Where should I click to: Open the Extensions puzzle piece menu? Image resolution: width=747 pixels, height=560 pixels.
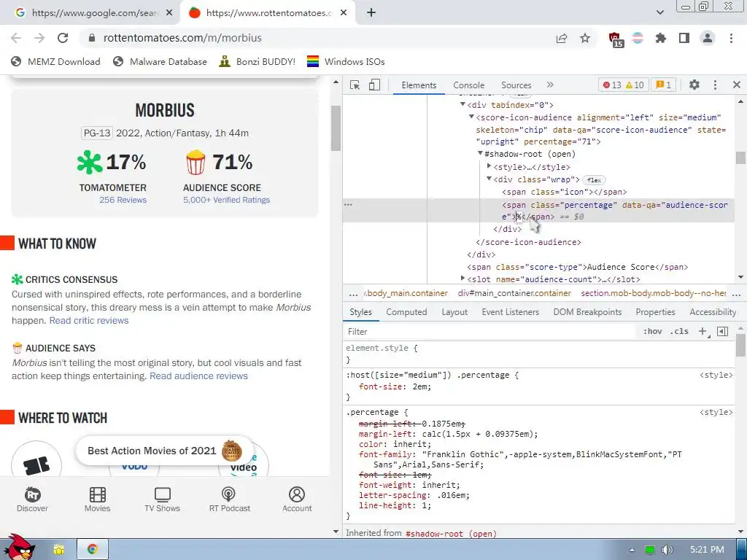pos(661,38)
